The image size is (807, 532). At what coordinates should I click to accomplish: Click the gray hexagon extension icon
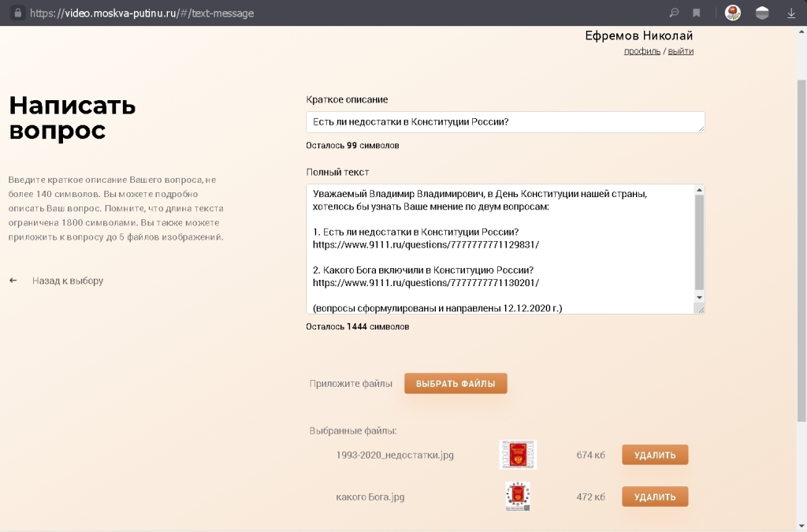pyautogui.click(x=762, y=13)
